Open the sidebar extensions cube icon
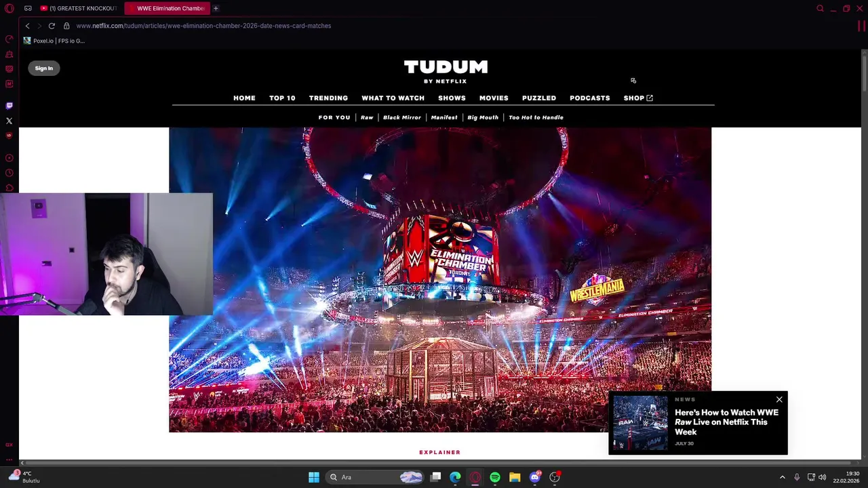 click(x=9, y=188)
